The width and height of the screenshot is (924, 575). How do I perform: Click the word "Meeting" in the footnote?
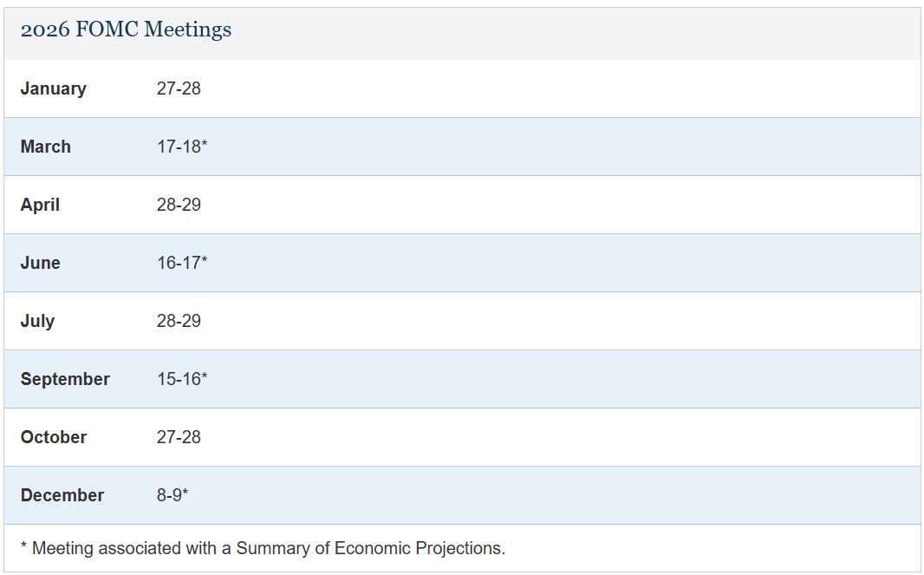tap(63, 548)
